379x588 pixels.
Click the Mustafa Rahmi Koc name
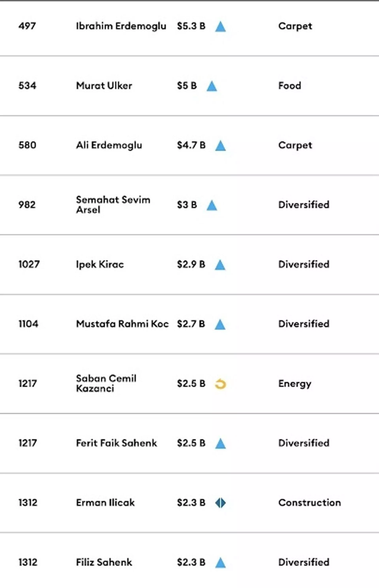click(122, 324)
